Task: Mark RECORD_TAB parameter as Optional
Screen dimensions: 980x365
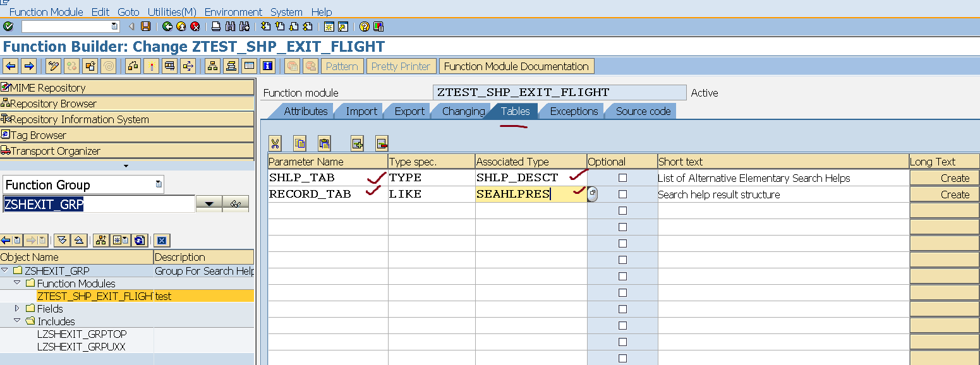Action: point(622,194)
